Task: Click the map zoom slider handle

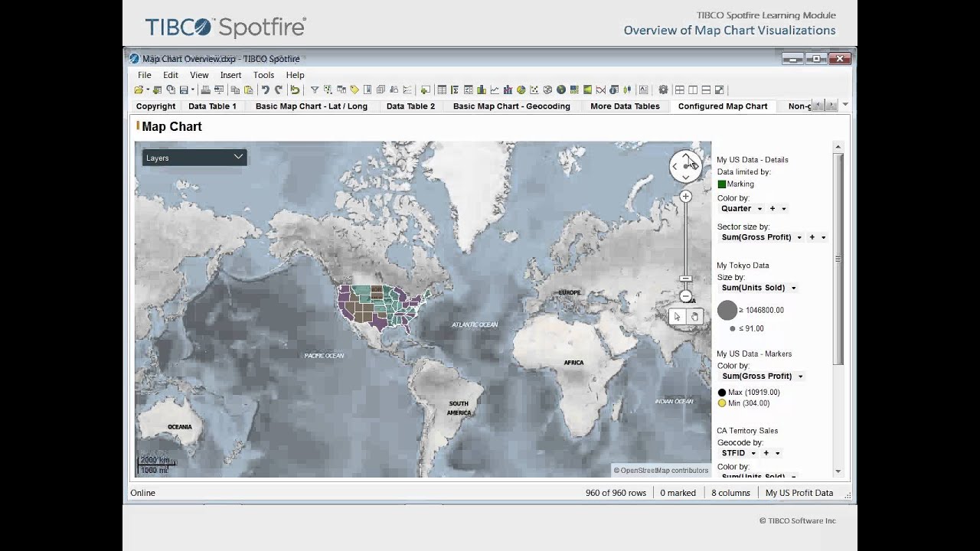Action: coord(686,279)
